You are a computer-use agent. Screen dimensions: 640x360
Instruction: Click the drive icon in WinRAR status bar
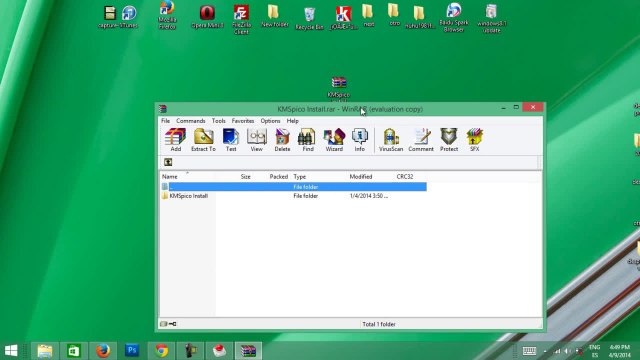164,324
